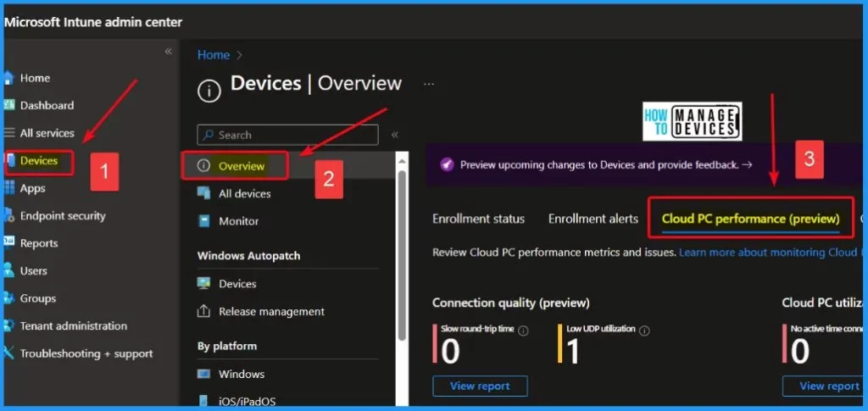Click the iOS/iPadOS platform icon
The width and height of the screenshot is (868, 411).
tap(203, 401)
